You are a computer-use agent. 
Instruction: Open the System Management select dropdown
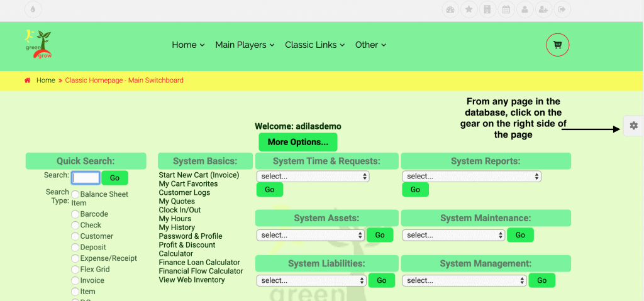pos(464,280)
